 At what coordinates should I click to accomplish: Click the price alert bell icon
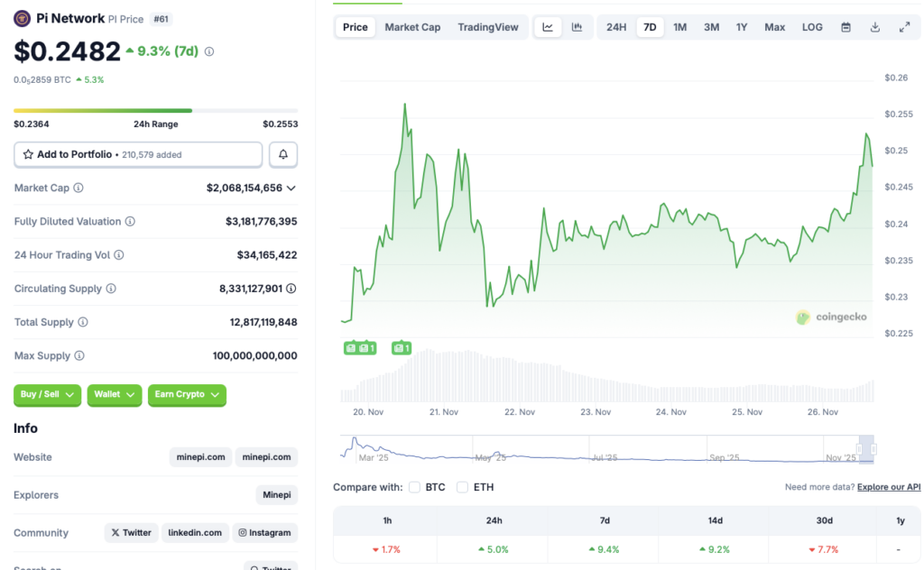pos(283,154)
